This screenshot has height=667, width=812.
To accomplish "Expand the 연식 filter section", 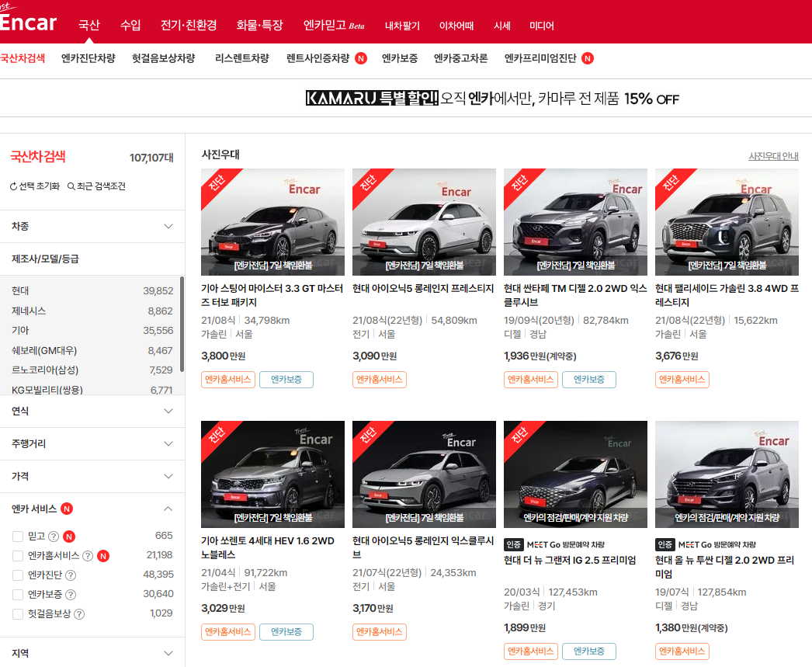I will pos(92,412).
